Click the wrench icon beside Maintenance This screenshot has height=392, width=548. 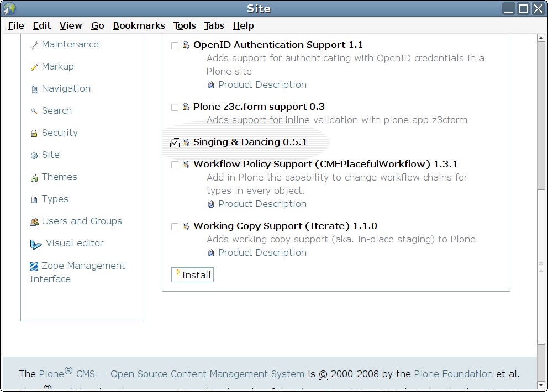[x=34, y=45]
